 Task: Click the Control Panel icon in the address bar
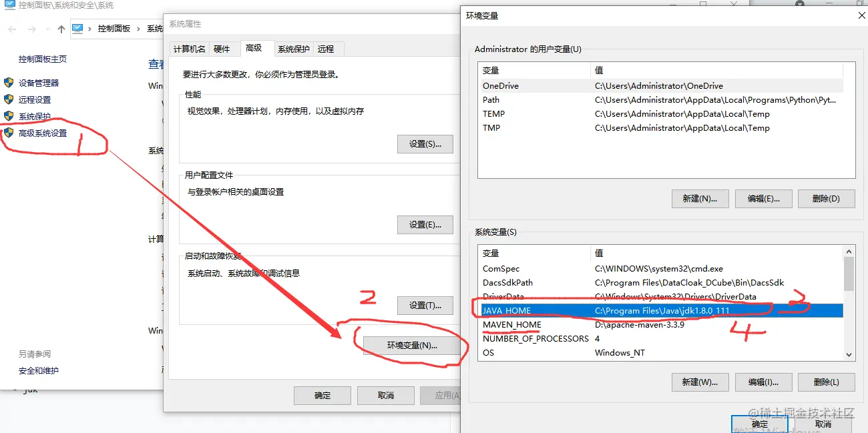click(x=77, y=29)
